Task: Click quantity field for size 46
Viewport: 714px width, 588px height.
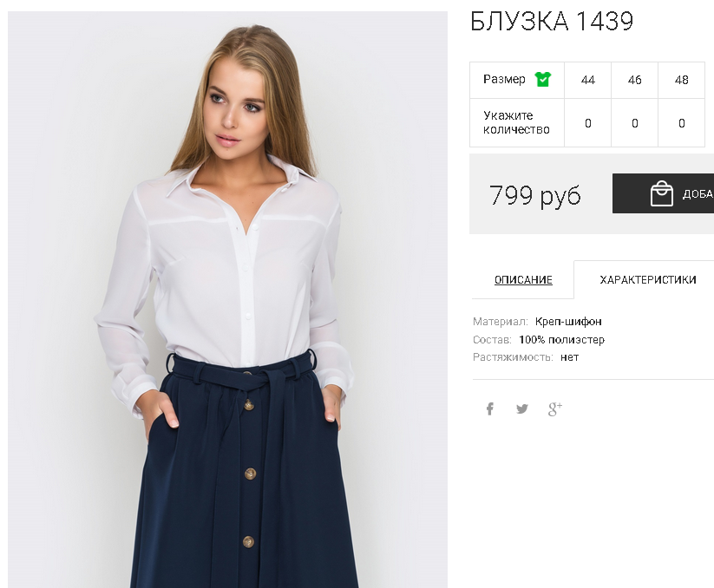Action: pos(635,123)
